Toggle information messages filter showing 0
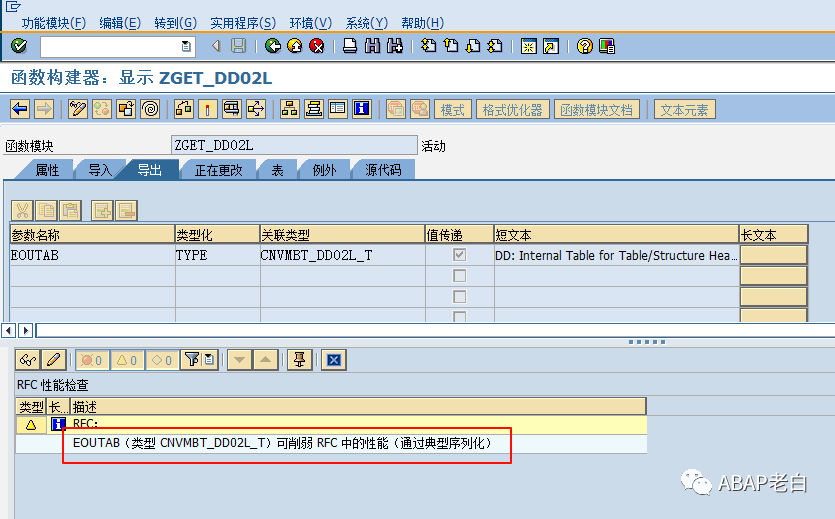The width and height of the screenshot is (835, 519). [162, 360]
